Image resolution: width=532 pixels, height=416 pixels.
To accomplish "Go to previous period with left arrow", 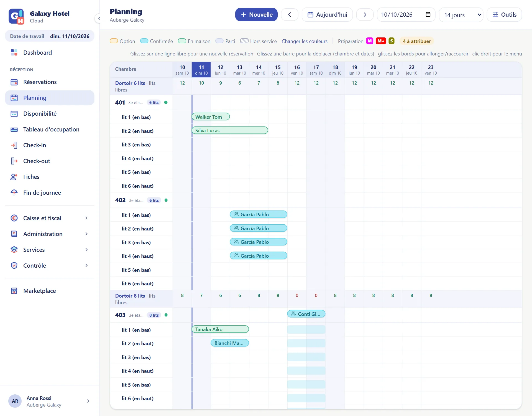I will click(290, 14).
